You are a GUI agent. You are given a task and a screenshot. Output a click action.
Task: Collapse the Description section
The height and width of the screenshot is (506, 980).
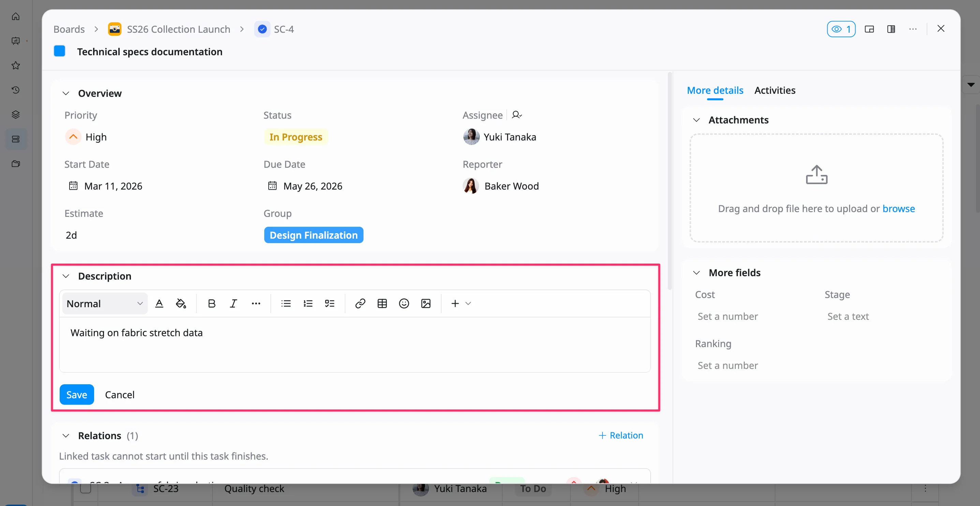click(x=66, y=276)
